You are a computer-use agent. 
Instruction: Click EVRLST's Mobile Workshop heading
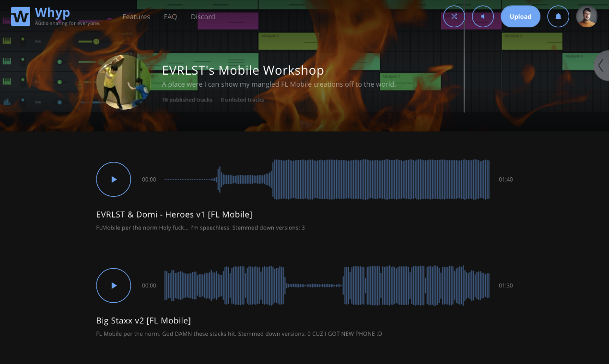(243, 70)
